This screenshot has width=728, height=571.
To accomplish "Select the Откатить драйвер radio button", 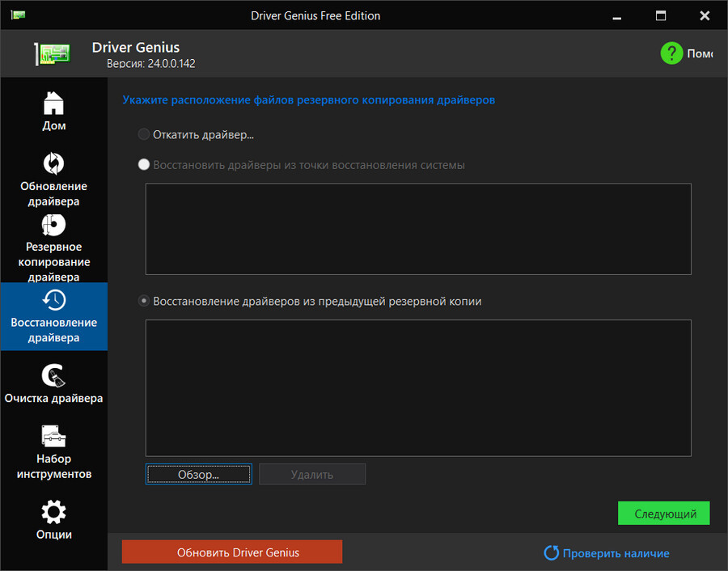I will tap(144, 134).
